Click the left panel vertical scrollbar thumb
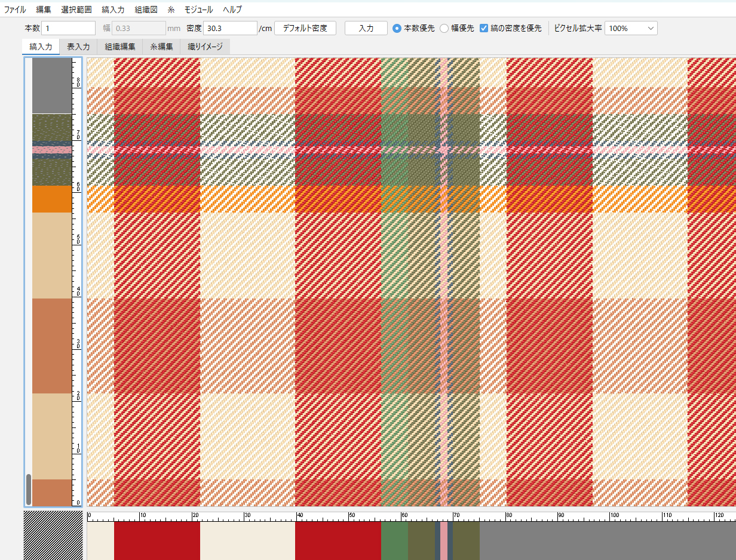 (x=28, y=490)
